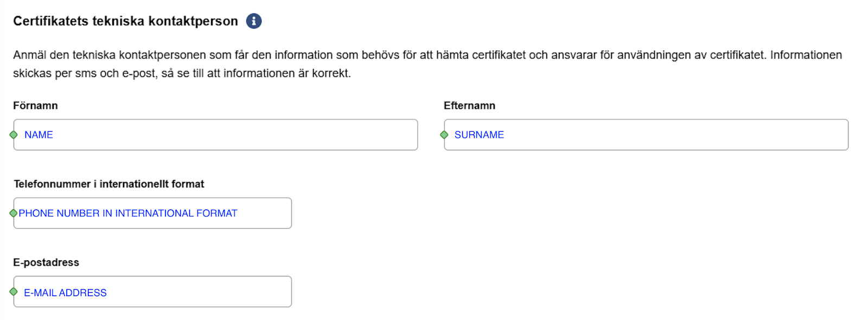Click the E-MAIL ADDRESS placeholder text
The height and width of the screenshot is (320, 868).
(65, 292)
